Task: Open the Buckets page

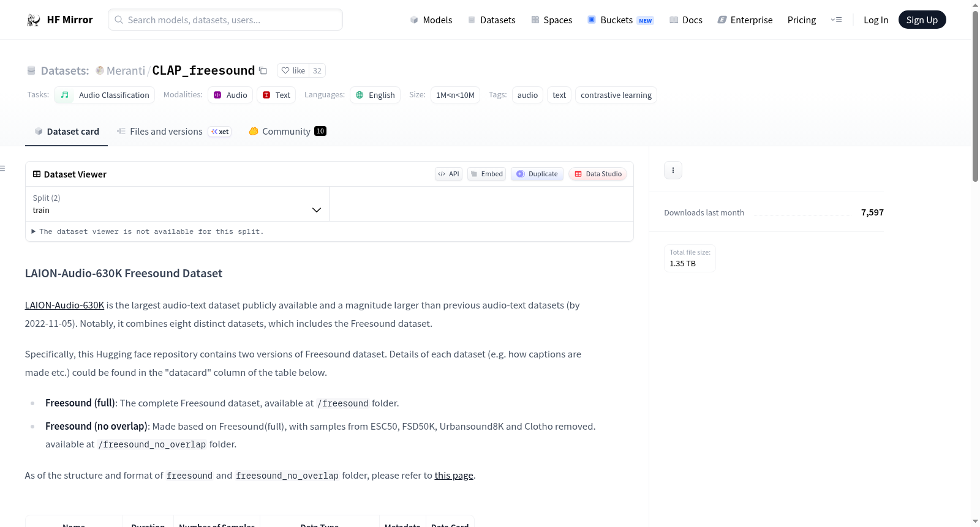Action: (620, 20)
